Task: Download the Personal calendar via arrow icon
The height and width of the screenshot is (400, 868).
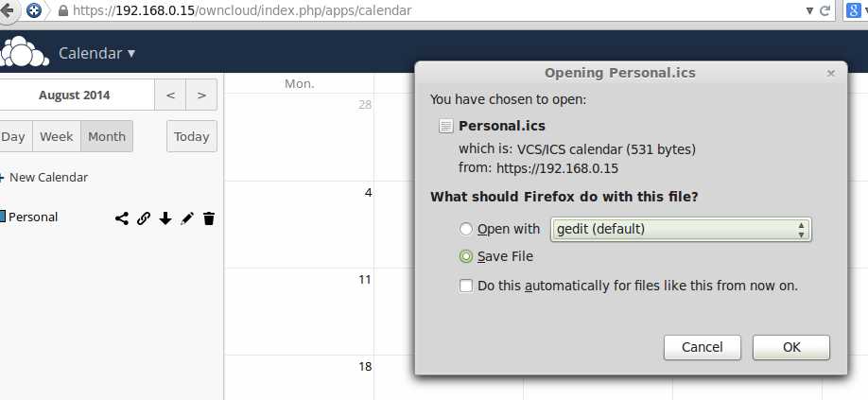Action: pos(165,218)
